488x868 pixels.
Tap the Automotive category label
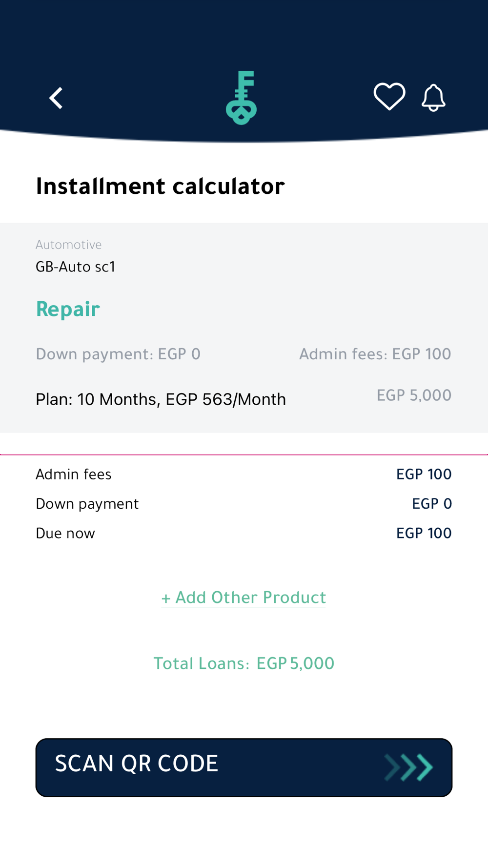tap(68, 245)
